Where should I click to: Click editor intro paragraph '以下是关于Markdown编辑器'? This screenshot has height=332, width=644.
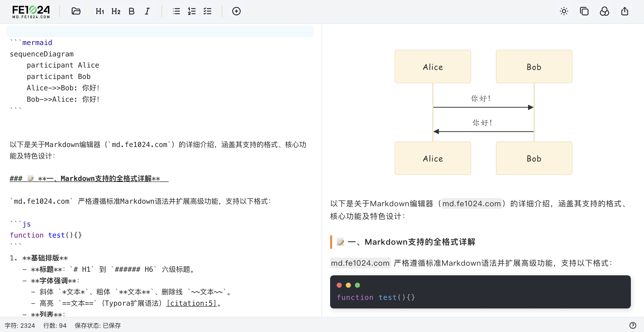[x=158, y=150]
